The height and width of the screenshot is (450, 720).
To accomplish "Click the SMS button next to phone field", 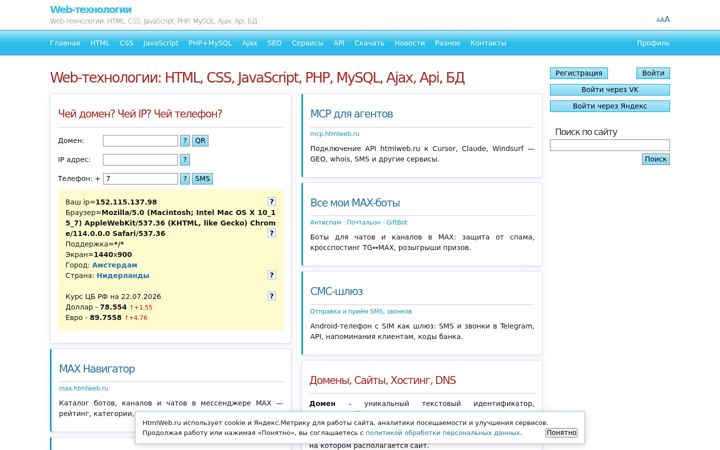I will 202,179.
